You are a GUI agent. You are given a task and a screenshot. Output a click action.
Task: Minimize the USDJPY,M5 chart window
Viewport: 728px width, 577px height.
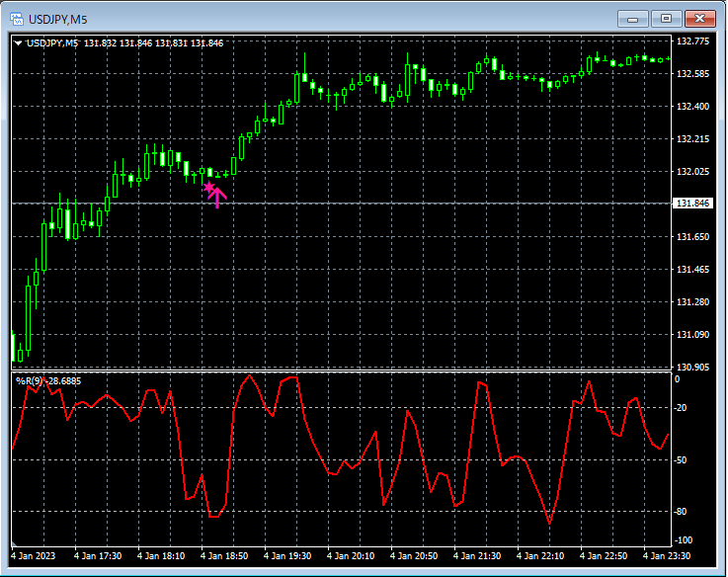[633, 19]
